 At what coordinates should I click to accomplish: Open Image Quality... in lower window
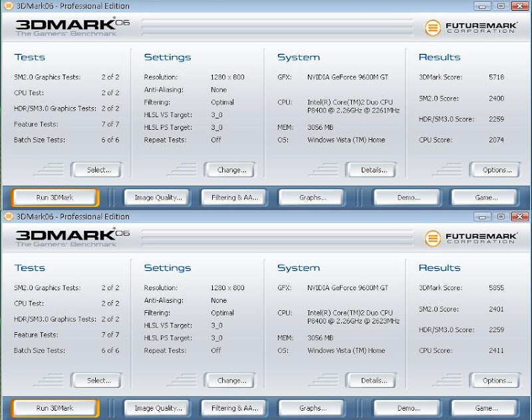point(158,408)
